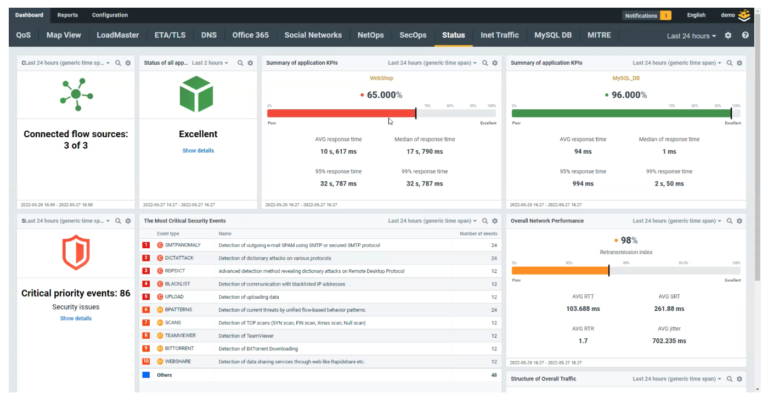
Task: Click Show details under Security issues
Action: coord(75,318)
